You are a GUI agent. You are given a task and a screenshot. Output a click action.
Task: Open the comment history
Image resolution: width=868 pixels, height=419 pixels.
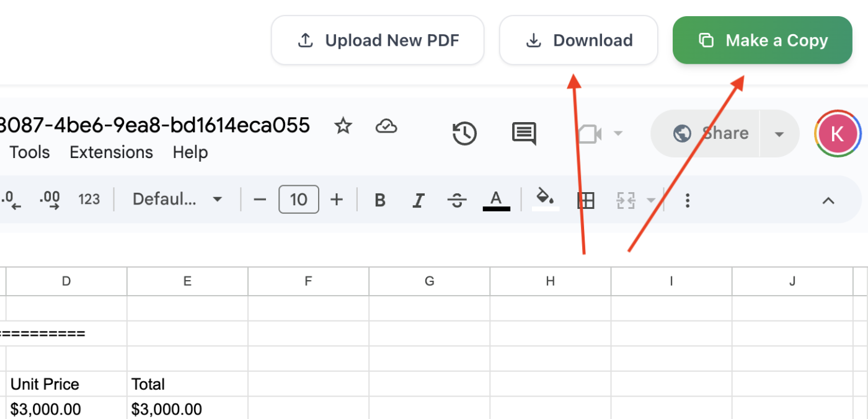tap(524, 133)
